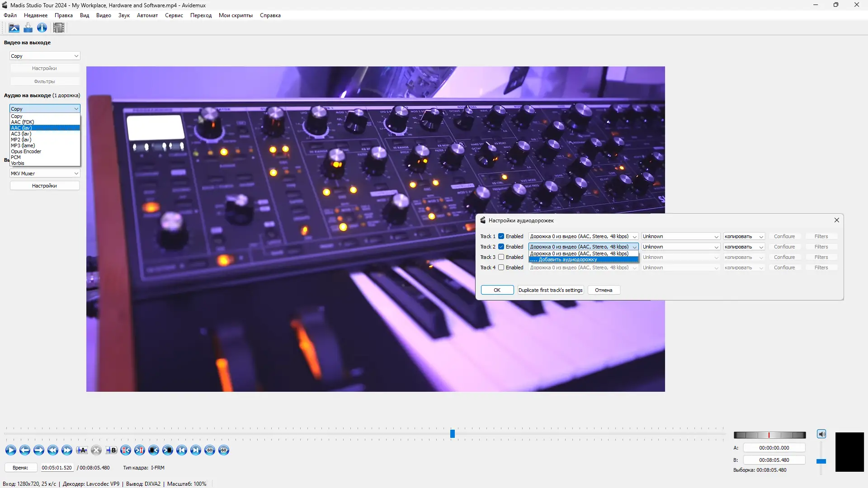Screen dimensions: 868x488
Task: Choose AAC (lav) in the audio codec list
Action: coord(44,128)
